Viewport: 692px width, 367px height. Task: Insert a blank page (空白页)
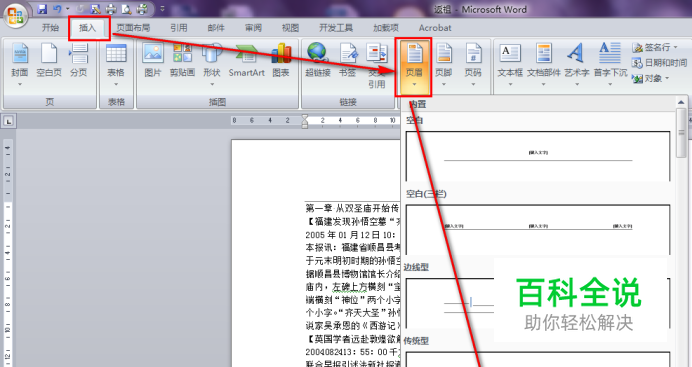pyautogui.click(x=49, y=60)
